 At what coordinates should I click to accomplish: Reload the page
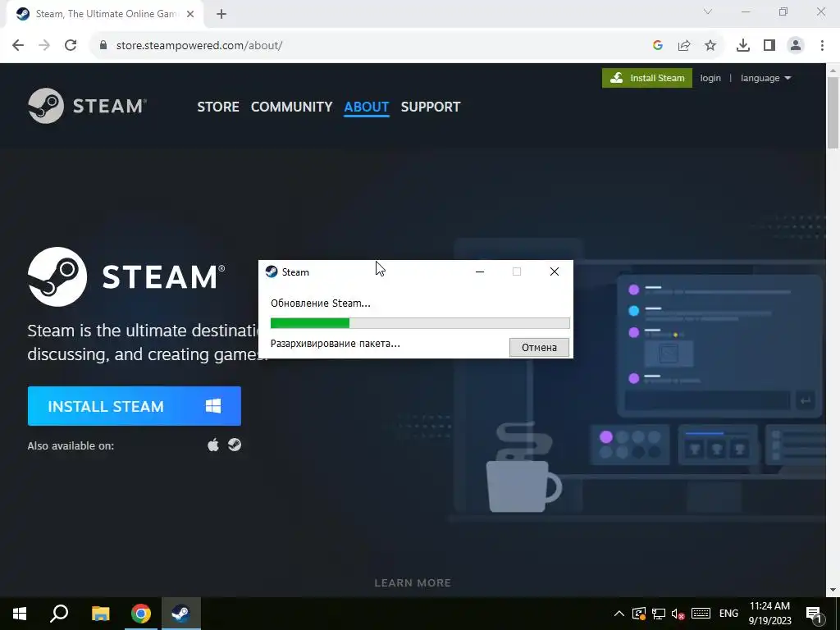click(x=71, y=46)
